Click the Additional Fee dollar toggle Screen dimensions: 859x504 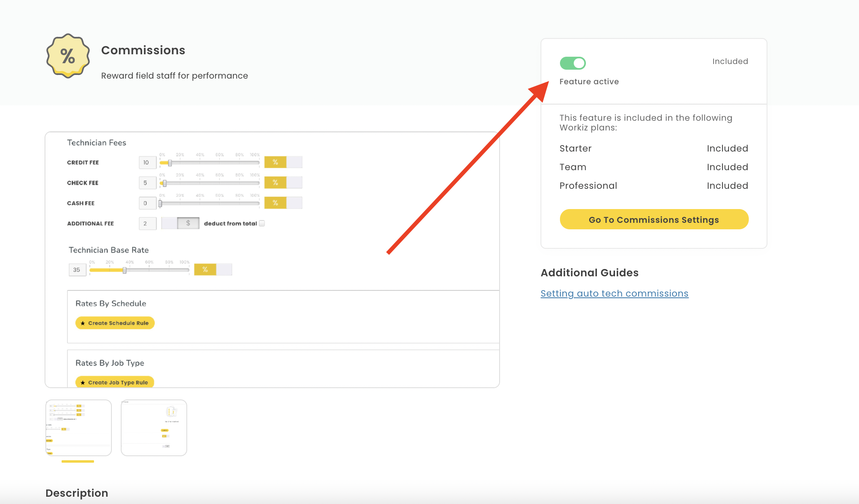(x=188, y=223)
